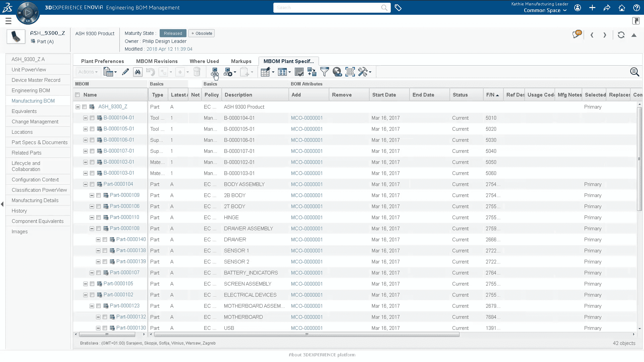Open the MBOM Revisions tab
The image size is (644, 362).
[x=157, y=61]
